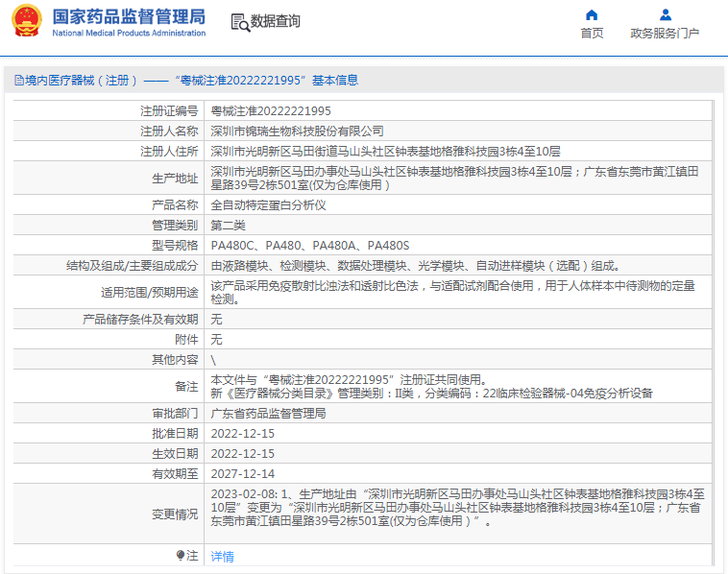Select 无 in the 附件 row
This screenshot has height=574, width=728.
coord(216,339)
